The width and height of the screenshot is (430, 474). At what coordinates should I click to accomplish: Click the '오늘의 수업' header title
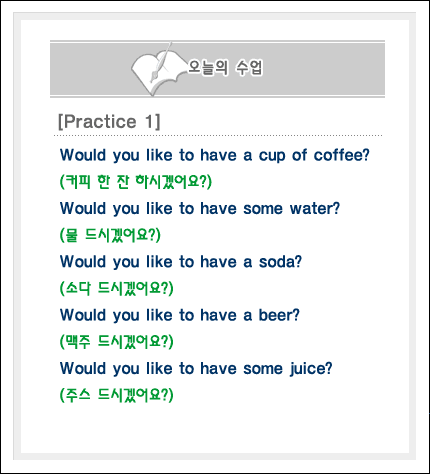pos(225,68)
